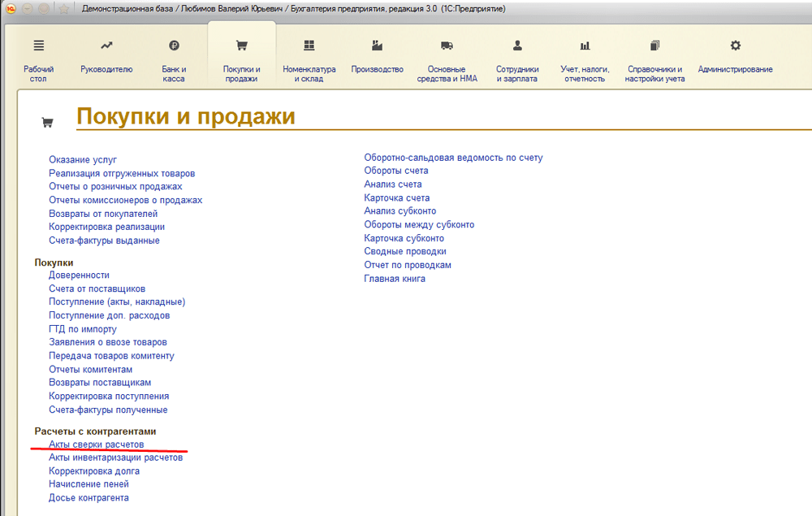Image resolution: width=812 pixels, height=516 pixels.
Task: Open Передача товаров комитенту
Action: coord(111,356)
